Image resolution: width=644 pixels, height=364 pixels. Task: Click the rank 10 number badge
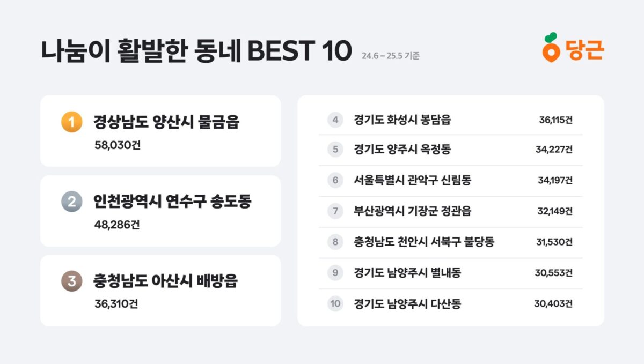(x=335, y=304)
